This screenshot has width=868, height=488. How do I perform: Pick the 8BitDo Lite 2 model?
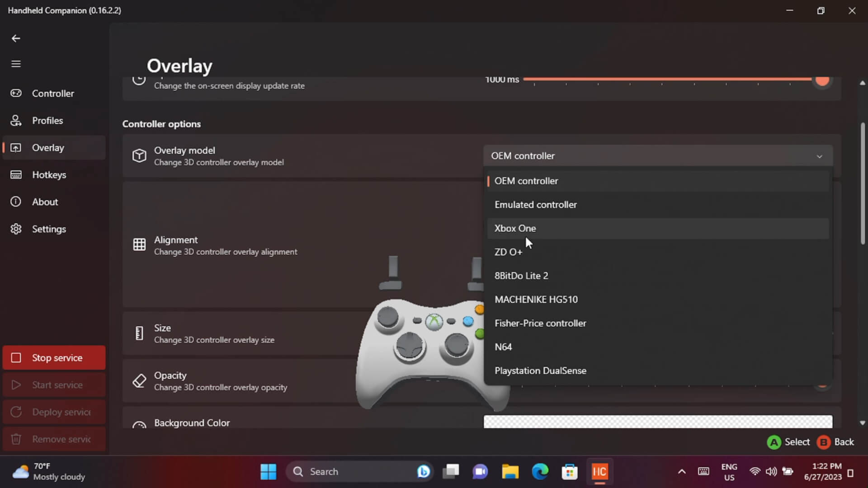click(x=521, y=276)
